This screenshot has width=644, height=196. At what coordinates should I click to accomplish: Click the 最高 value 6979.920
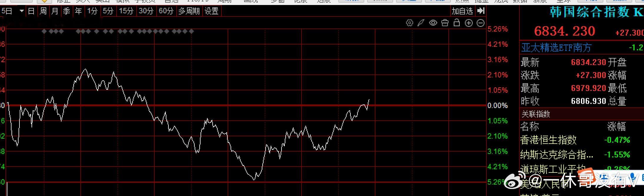click(588, 88)
